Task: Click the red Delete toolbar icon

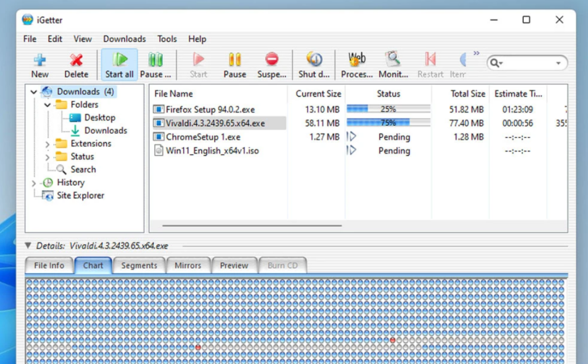Action: point(76,60)
